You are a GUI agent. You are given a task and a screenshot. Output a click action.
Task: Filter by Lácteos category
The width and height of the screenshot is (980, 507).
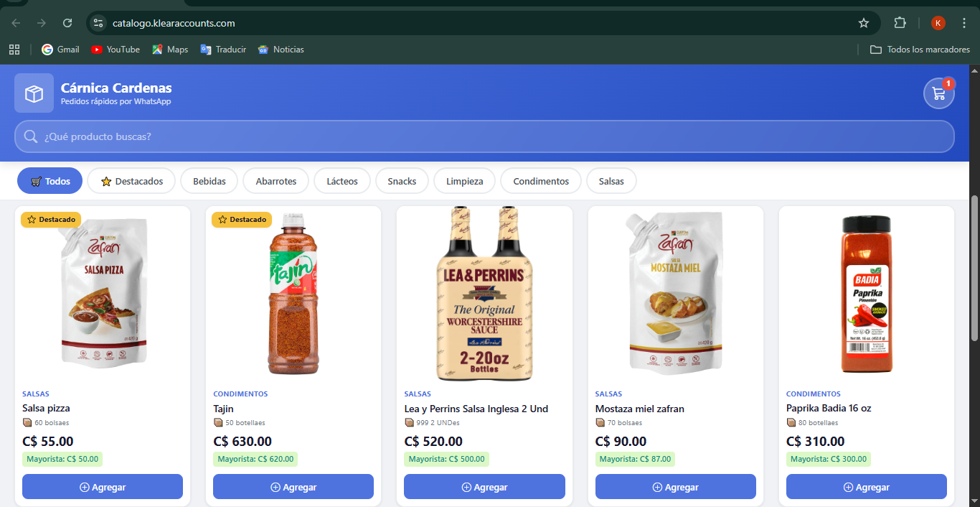(x=342, y=181)
